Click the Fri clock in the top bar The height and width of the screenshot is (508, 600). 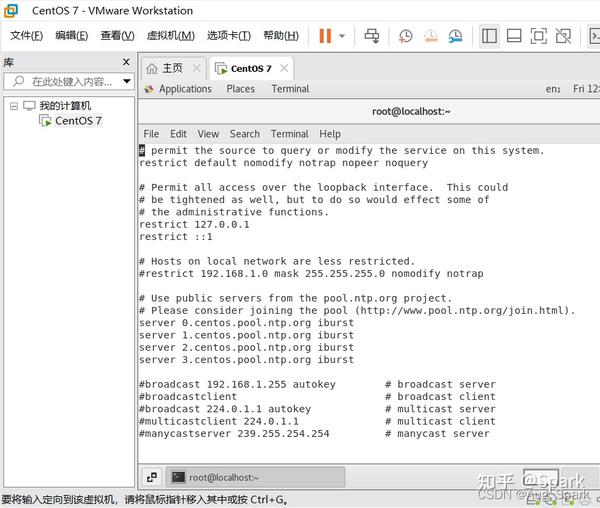click(586, 89)
